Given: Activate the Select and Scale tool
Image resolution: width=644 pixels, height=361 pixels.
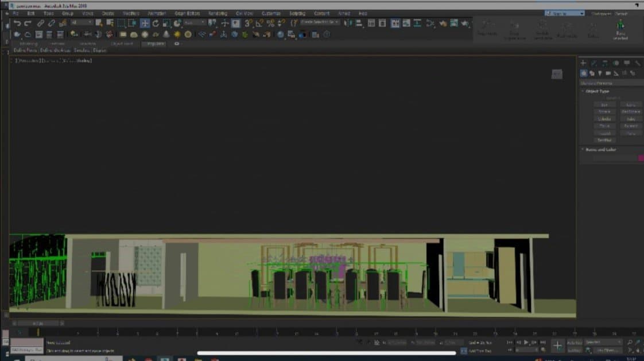Looking at the screenshot, I should pyautogui.click(x=166, y=24).
